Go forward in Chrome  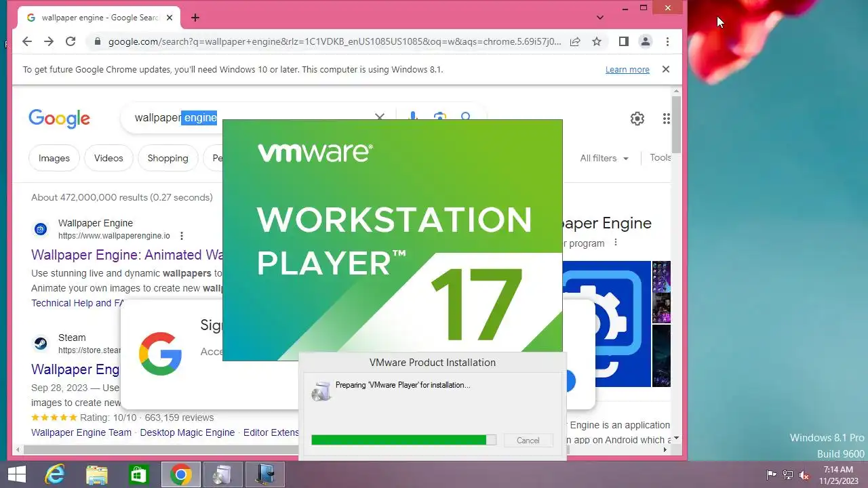pyautogui.click(x=48, y=41)
